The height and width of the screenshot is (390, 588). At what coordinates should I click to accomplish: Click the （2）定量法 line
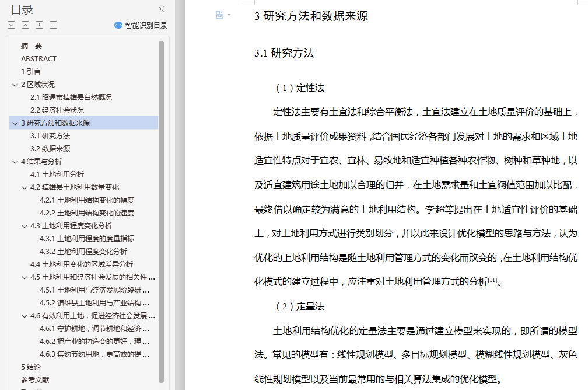pyautogui.click(x=299, y=307)
